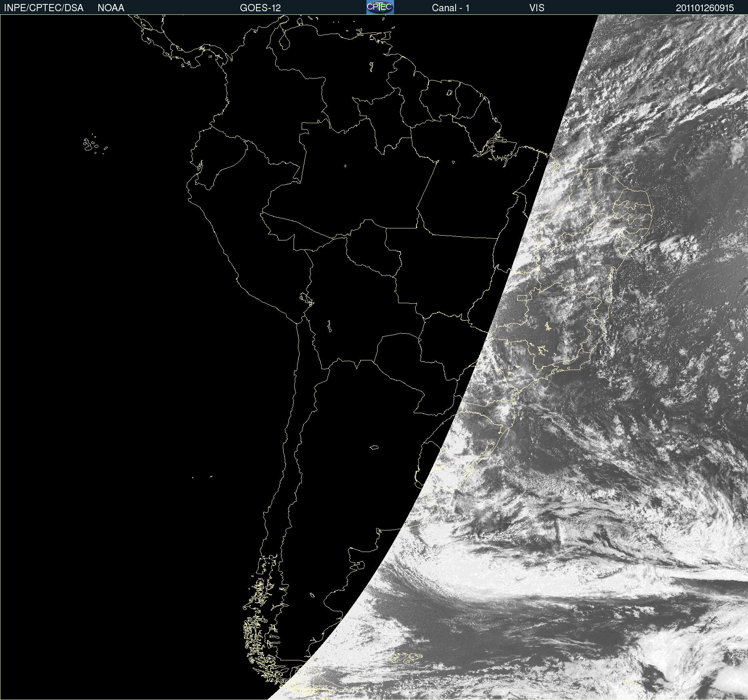Click the Canal - 1 label
The height and width of the screenshot is (700, 748).
[451, 8]
